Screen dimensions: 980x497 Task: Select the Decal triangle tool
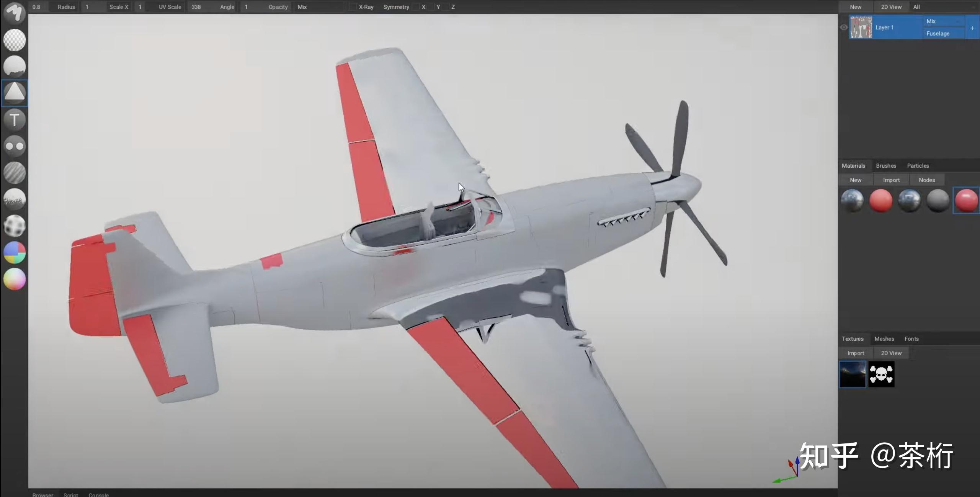click(15, 93)
